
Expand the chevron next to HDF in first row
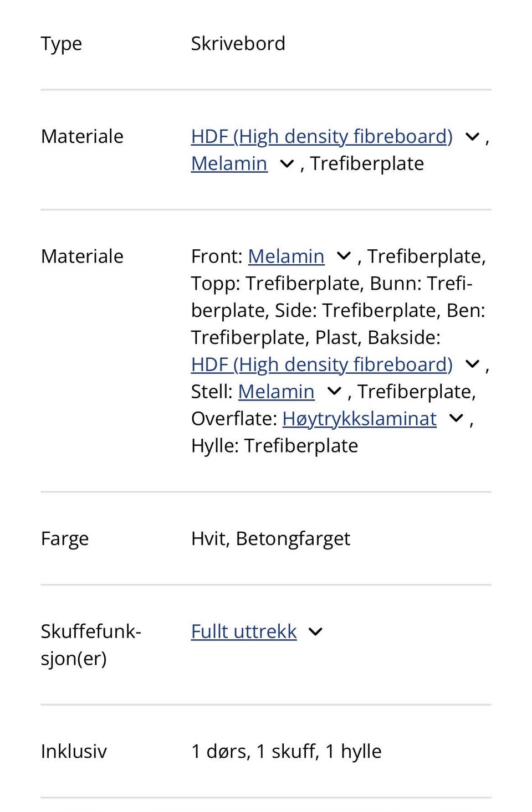pos(472,136)
